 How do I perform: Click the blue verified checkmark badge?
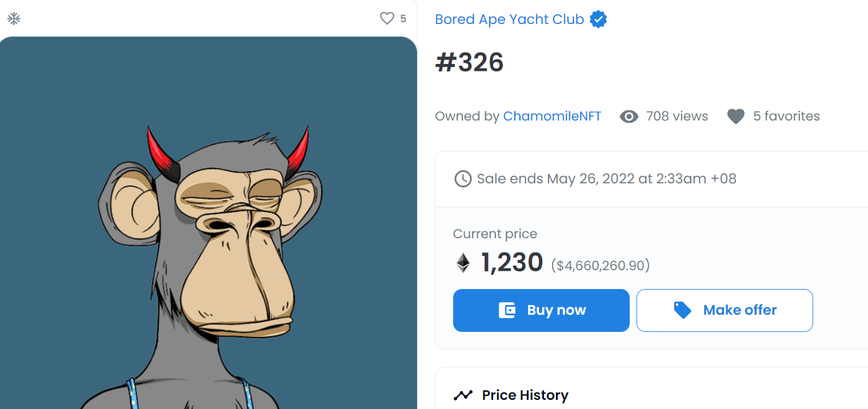(x=598, y=19)
